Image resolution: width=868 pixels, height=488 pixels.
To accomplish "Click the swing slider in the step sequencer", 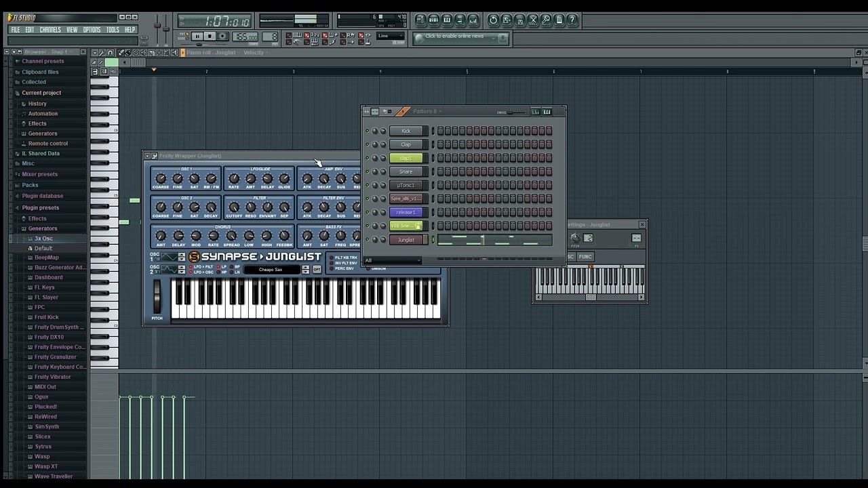I will click(x=517, y=113).
